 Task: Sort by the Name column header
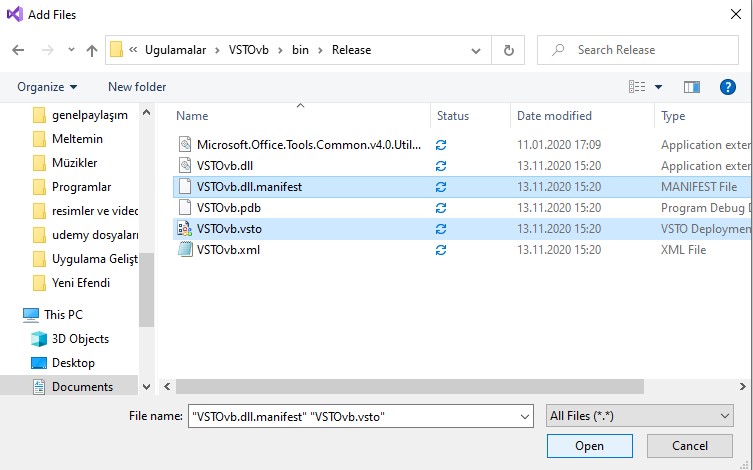coord(192,116)
